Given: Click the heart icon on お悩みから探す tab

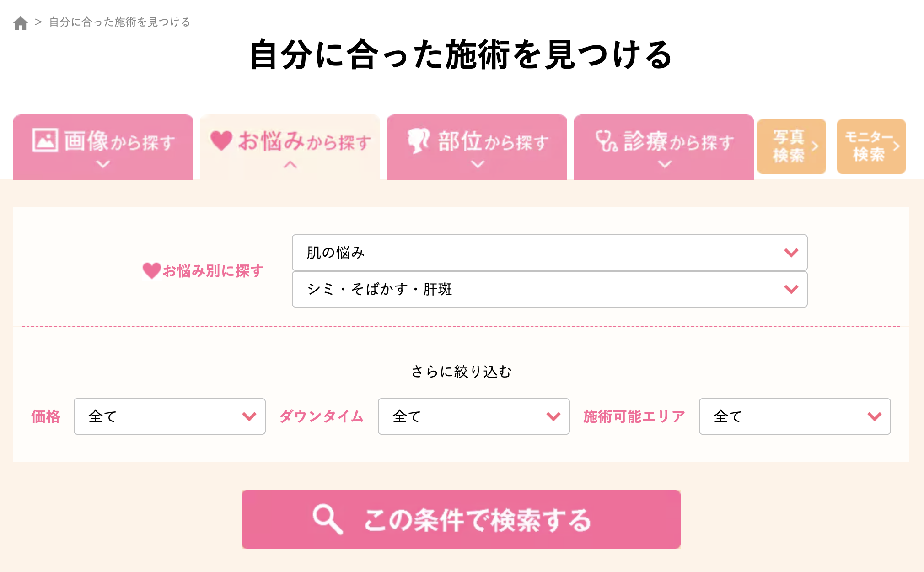Looking at the screenshot, I should point(221,140).
